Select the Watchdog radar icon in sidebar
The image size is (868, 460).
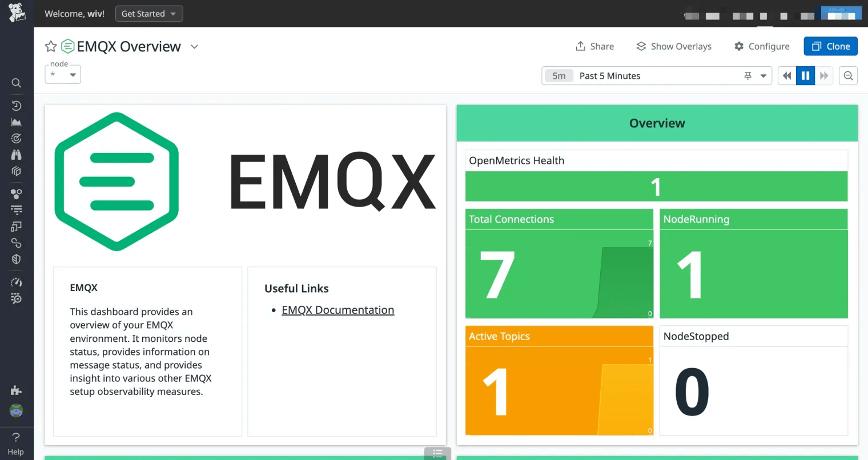[16, 138]
